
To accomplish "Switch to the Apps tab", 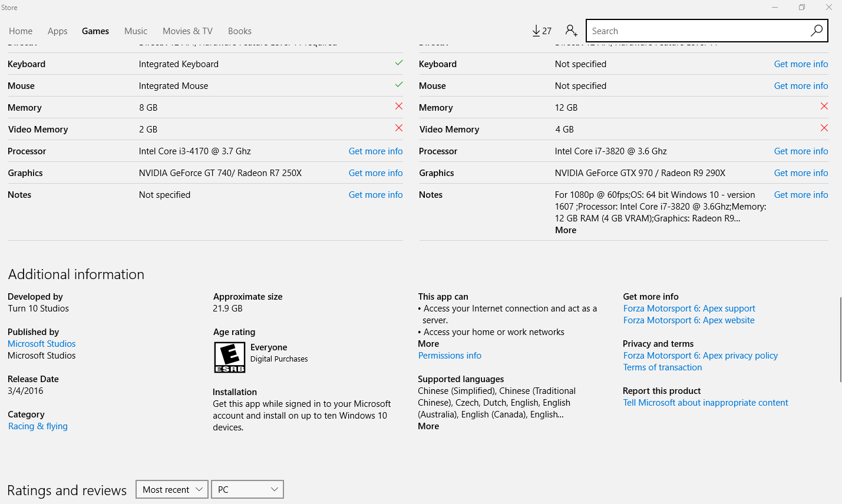I will click(58, 31).
